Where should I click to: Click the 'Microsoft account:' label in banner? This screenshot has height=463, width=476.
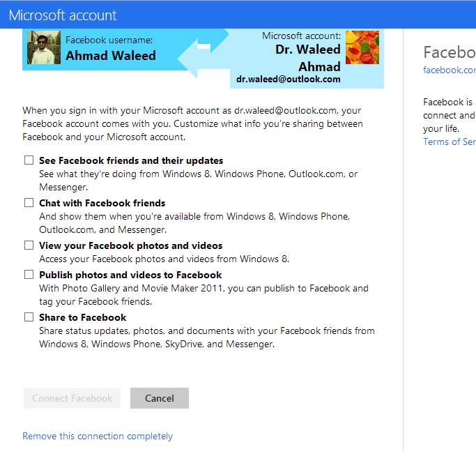pos(302,36)
